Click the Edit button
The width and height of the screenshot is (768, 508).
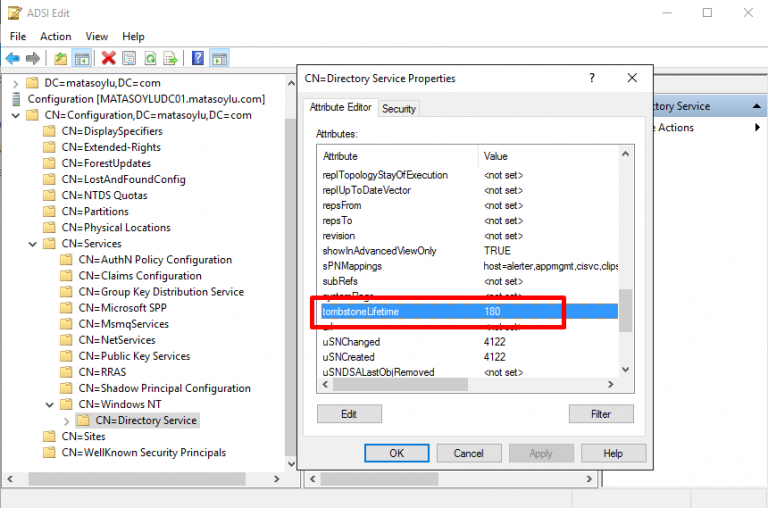pos(349,414)
